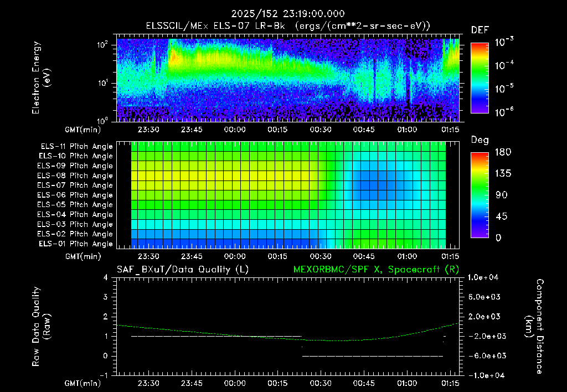Click the 01:00 tick on pitch angle time axis

[x=407, y=256]
